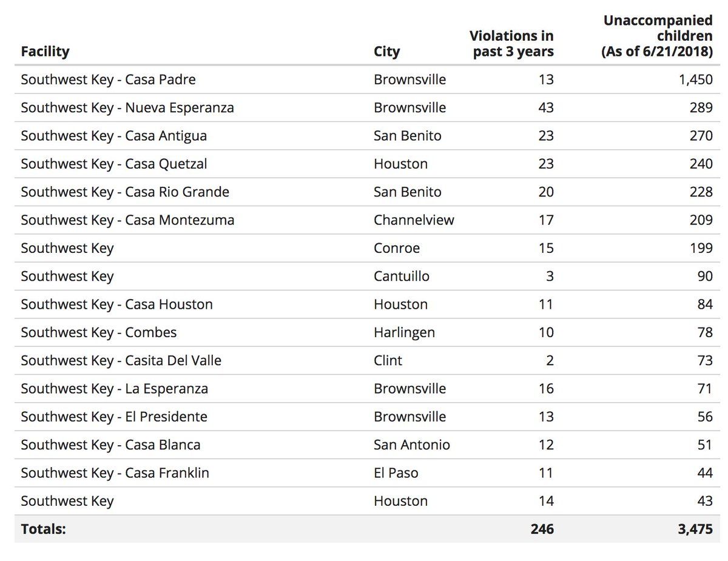
Task: Click the Harlingen city cell
Action: [x=404, y=332]
